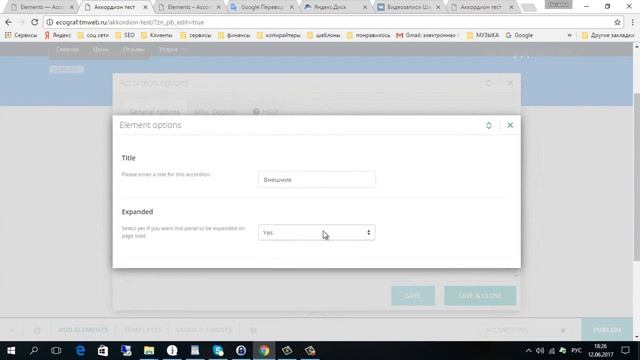Select Misc. Options tab in Accordion options
Image resolution: width=640 pixels, height=360 pixels.
pyautogui.click(x=216, y=111)
